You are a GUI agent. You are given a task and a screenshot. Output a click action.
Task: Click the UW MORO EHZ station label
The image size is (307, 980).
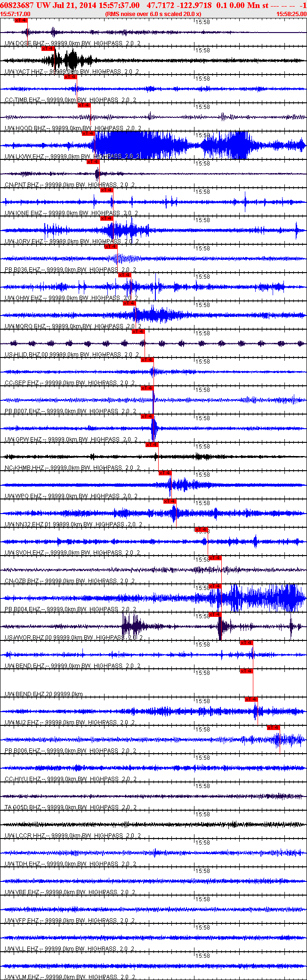pos(25,326)
